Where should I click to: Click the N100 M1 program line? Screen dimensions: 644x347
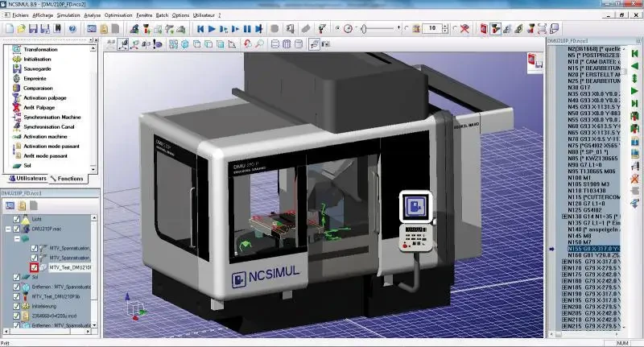tap(580, 178)
